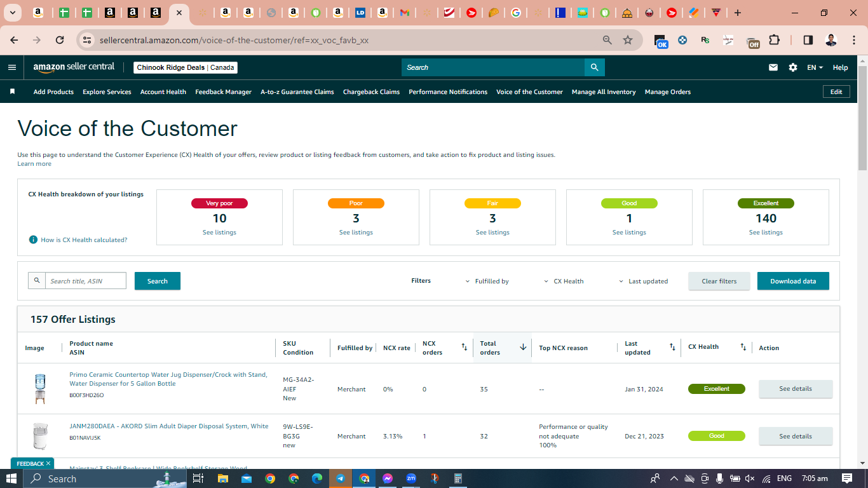Open Feedback Manager
The width and height of the screenshot is (868, 488).
pyautogui.click(x=223, y=91)
